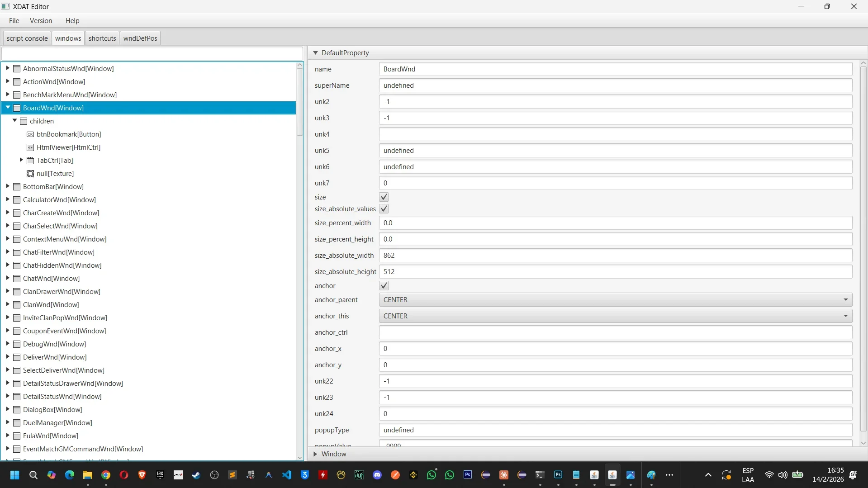Click the properties panel scrollbar down arrow
Screen dimensions: 868x488
(x=863, y=444)
